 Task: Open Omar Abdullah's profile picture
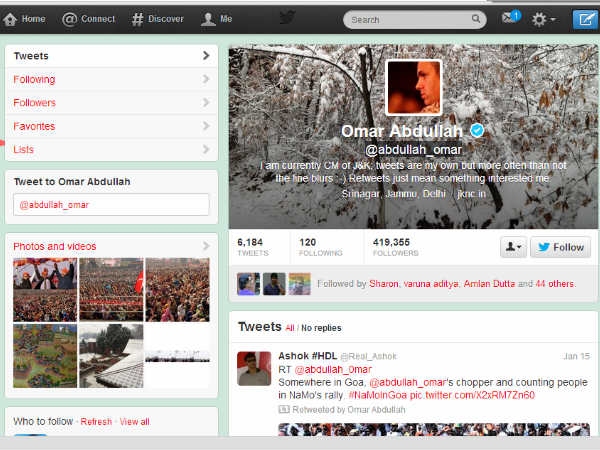tap(414, 87)
